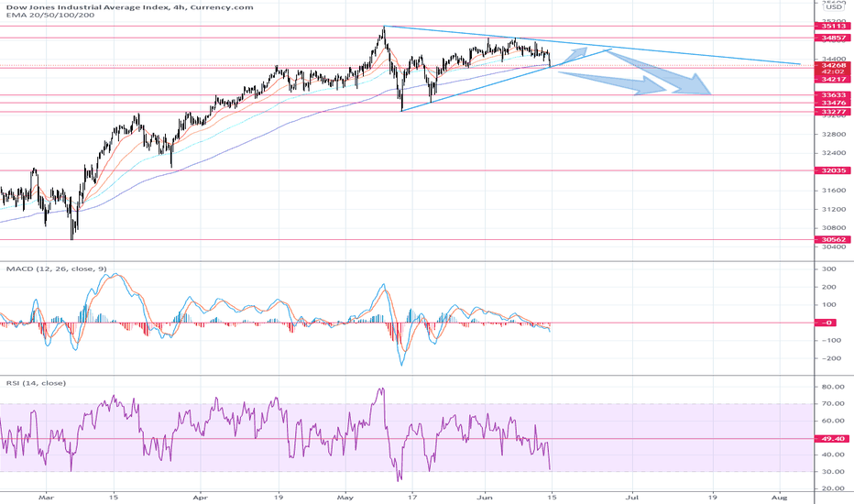Click the 300 tick on the MACD axis
854x504 pixels.
click(829, 269)
